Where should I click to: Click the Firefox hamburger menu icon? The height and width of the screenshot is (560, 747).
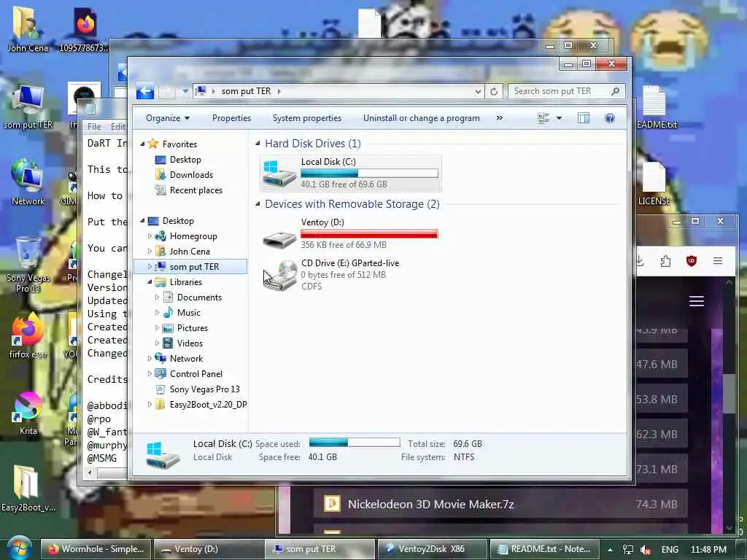coord(718,261)
